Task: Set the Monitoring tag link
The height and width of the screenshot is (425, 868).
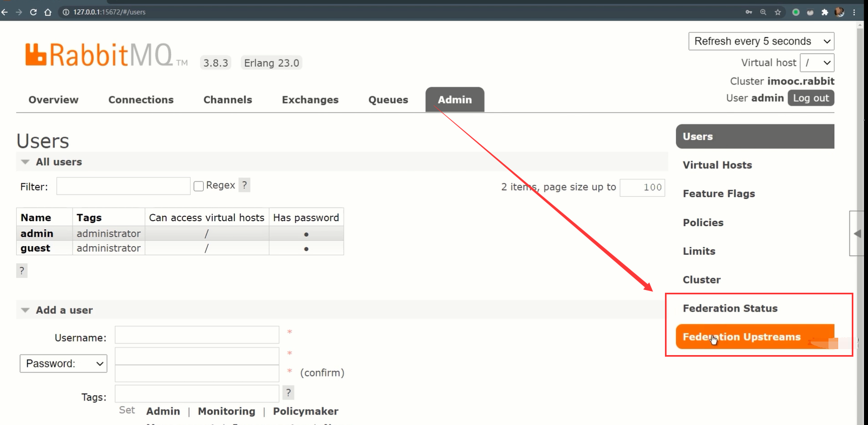Action: (226, 411)
